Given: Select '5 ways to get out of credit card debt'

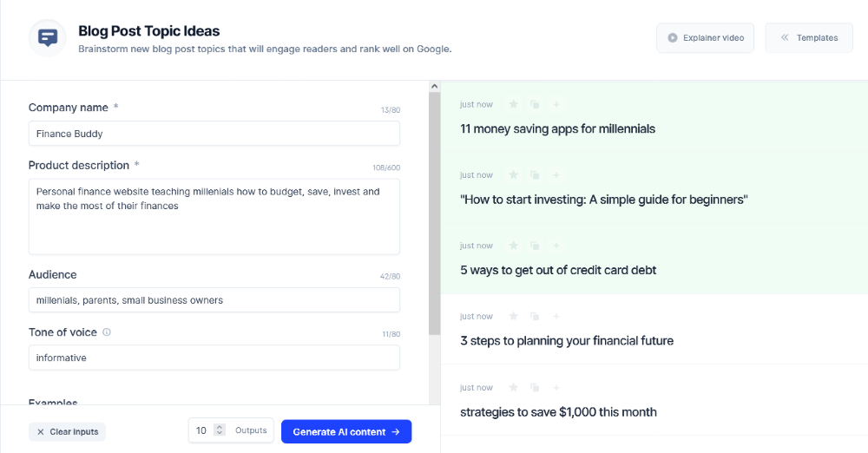Looking at the screenshot, I should [x=558, y=270].
